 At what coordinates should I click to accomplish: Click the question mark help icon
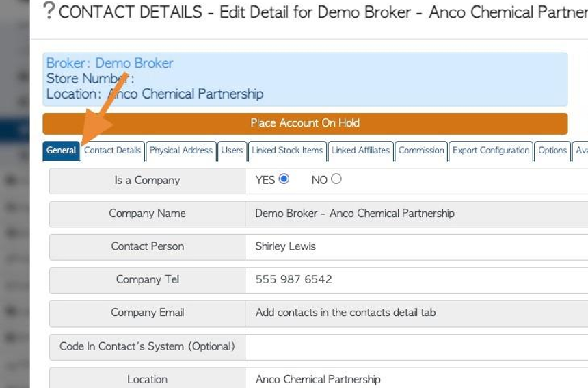(x=49, y=11)
